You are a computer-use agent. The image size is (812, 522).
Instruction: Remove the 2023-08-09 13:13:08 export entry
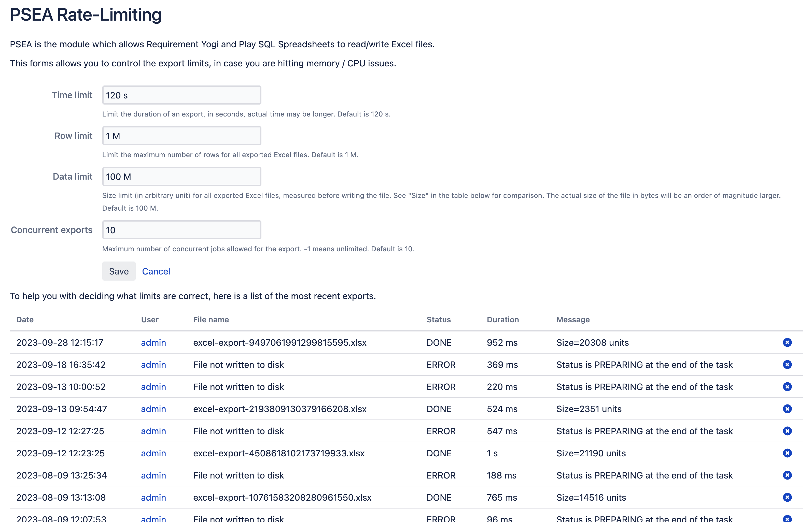tap(787, 497)
